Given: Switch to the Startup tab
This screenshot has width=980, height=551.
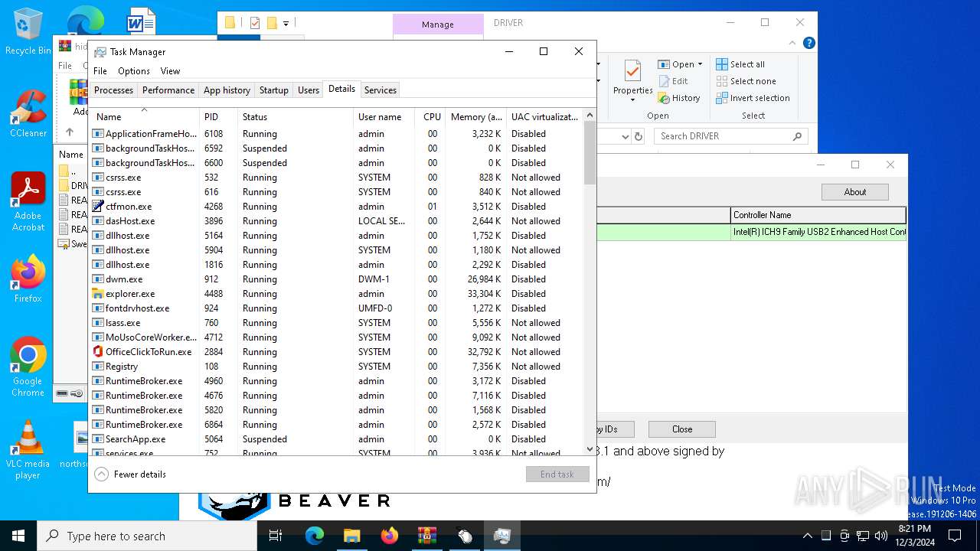Looking at the screenshot, I should 273,90.
